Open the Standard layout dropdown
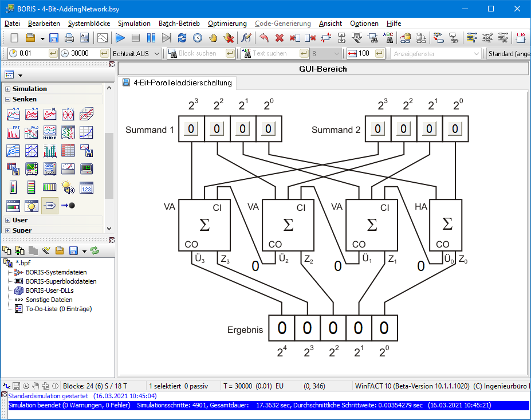Screen dimensions: 531x420 point(508,53)
